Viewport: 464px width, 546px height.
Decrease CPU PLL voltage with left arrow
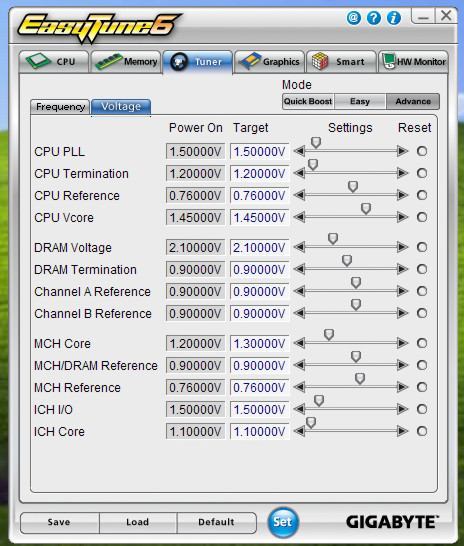point(299,151)
